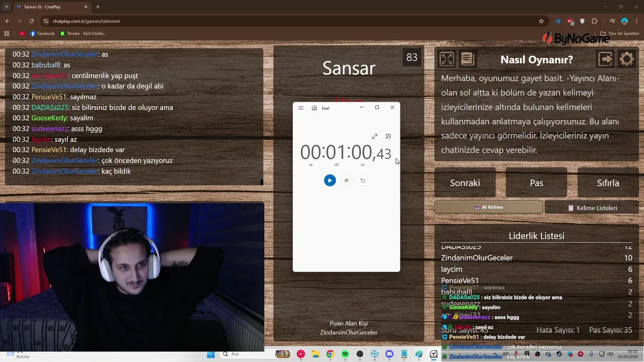Reload the page in Chrome

[x=31, y=21]
